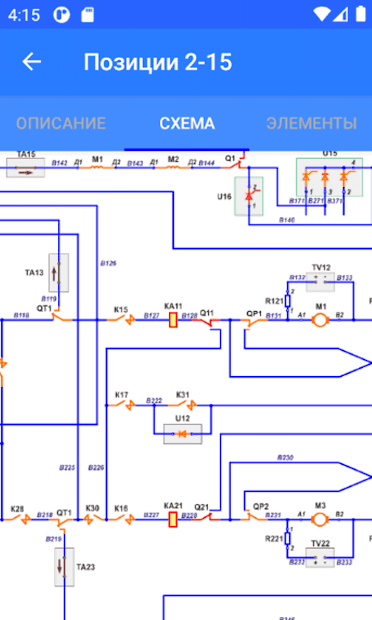Select the U16 thyristor block

249,196
